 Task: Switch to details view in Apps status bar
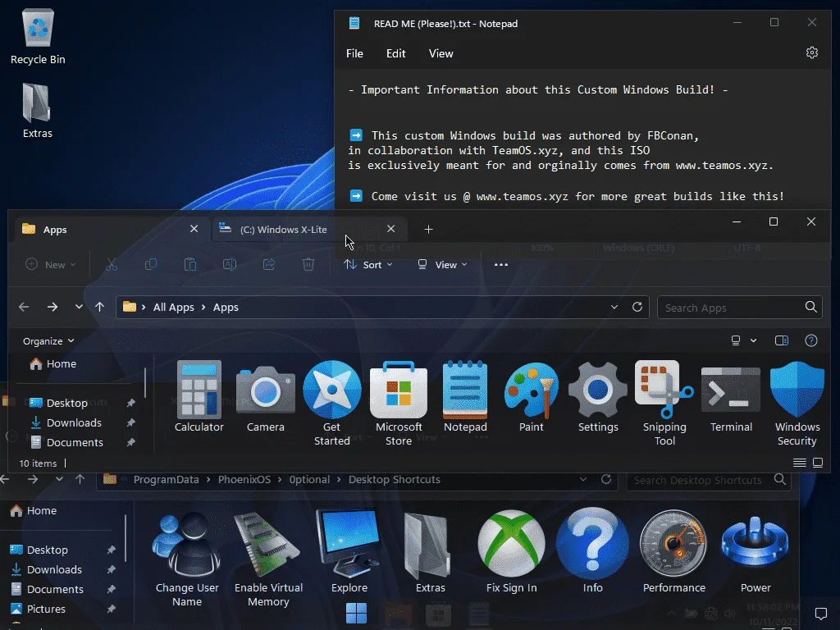[x=799, y=463]
